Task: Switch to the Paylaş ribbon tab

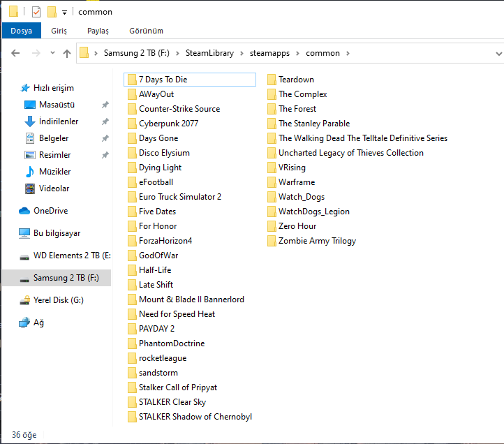Action: (98, 31)
